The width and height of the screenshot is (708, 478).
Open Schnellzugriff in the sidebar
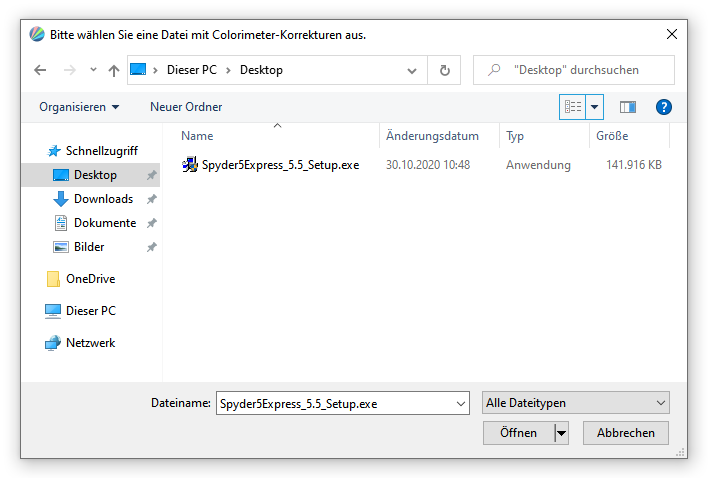(x=102, y=151)
